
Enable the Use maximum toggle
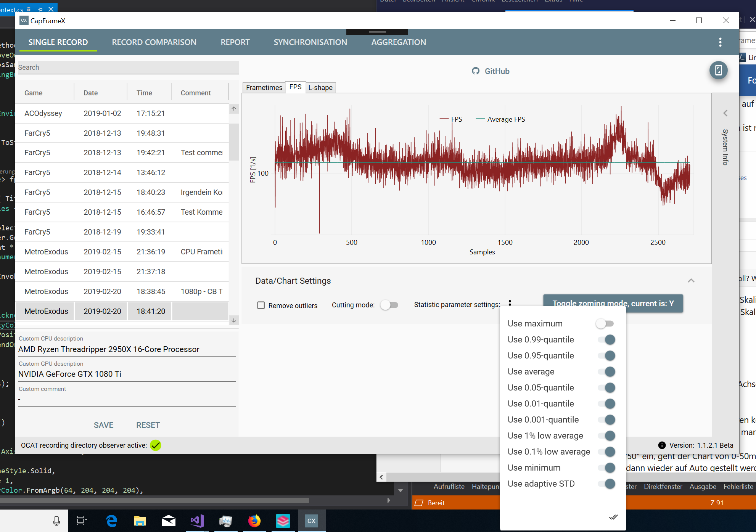[605, 324]
